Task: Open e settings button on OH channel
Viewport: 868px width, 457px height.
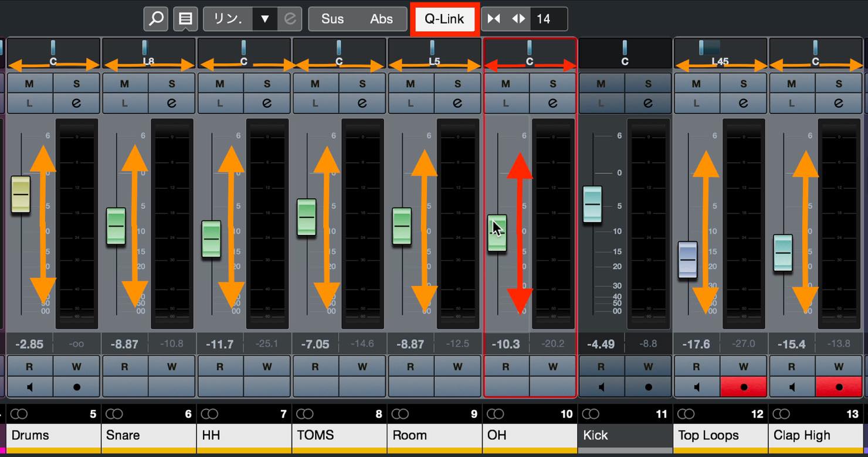Action: tap(553, 103)
